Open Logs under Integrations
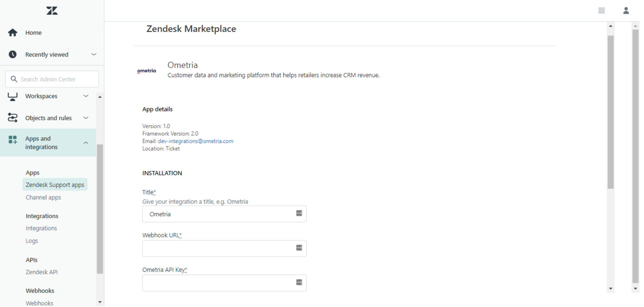Screen dimensions: 644x307 32,241
